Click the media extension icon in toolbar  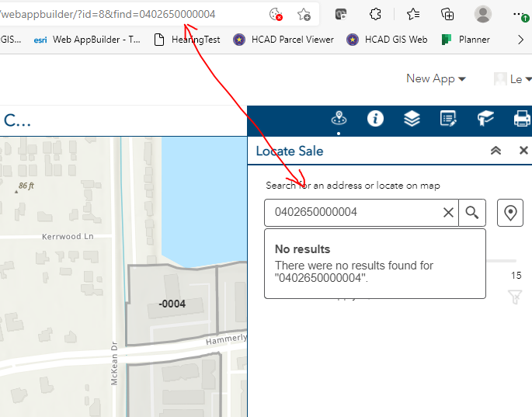341,14
